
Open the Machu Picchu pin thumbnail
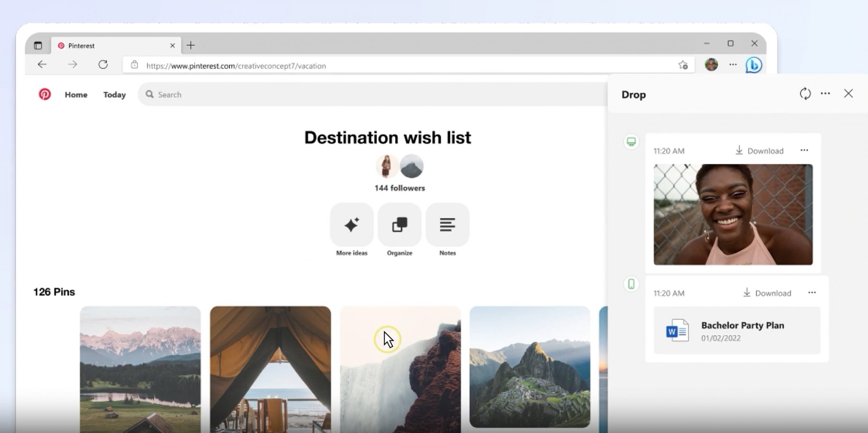[x=530, y=367]
